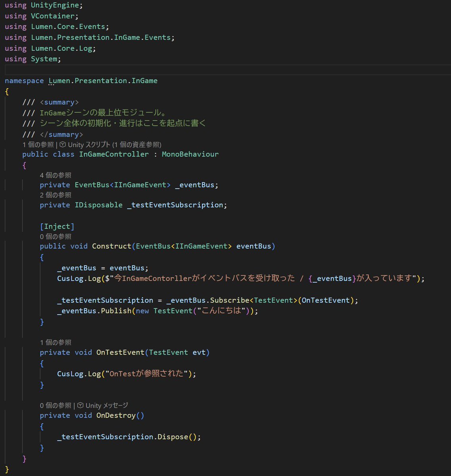
Task: Click 'Lumen.Presentation.InGame.Events' using directive
Action: pos(101,37)
